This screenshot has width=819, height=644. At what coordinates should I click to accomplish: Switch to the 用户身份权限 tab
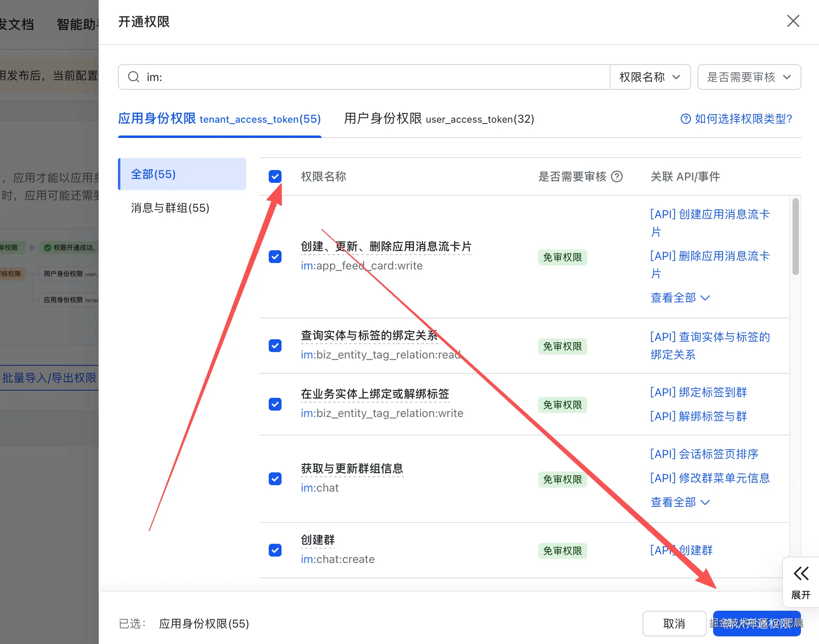pos(438,119)
